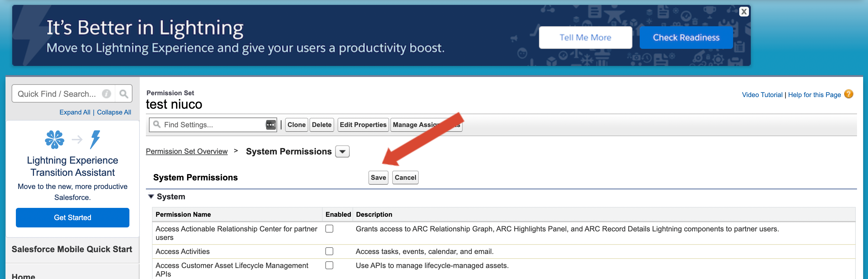This screenshot has width=868, height=279.
Task: Enable Access Customer Asset Lifecycle Management APIs
Action: tap(329, 266)
